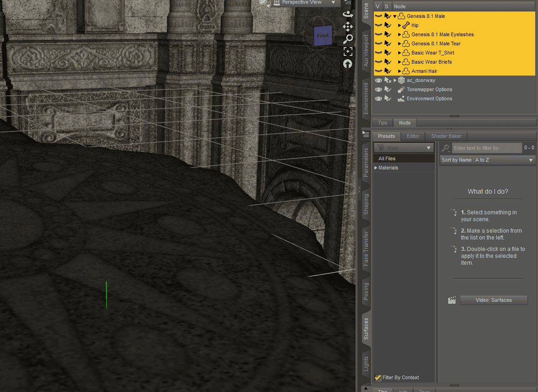This screenshot has height=392, width=538.
Task: Click the filmstrip icon beside Video: Surfaces
Action: point(452,300)
